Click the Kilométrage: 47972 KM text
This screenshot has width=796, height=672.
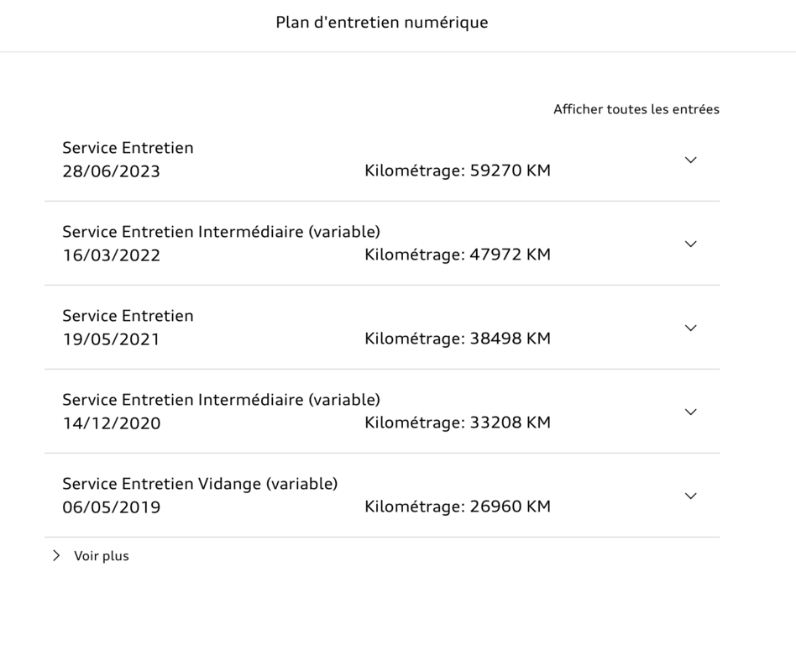click(458, 255)
